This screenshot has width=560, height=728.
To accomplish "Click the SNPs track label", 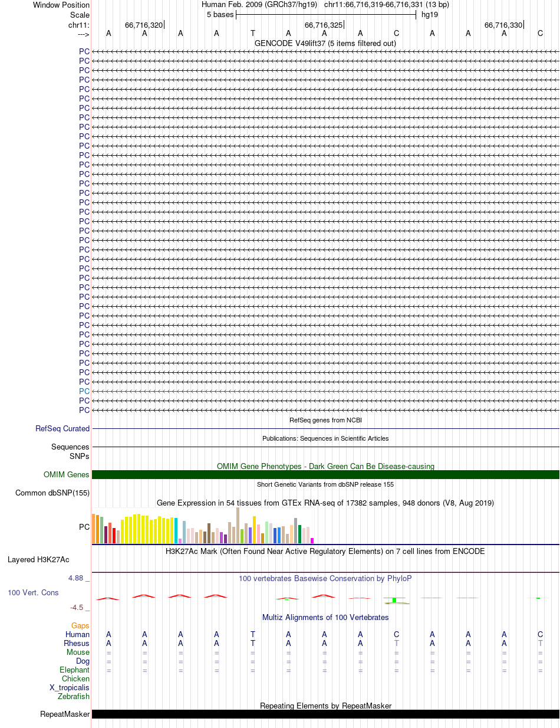I will [x=80, y=456].
